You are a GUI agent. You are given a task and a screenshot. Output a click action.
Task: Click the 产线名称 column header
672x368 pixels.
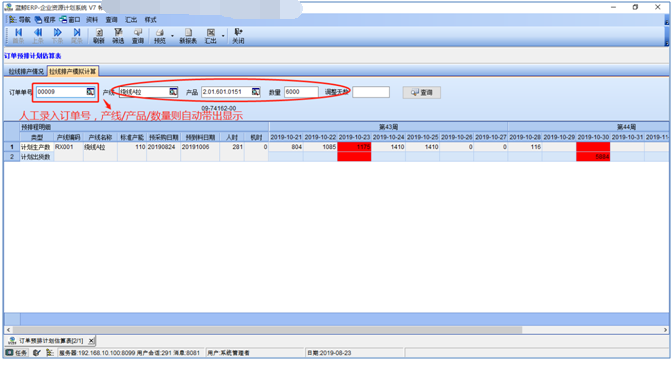(x=100, y=137)
